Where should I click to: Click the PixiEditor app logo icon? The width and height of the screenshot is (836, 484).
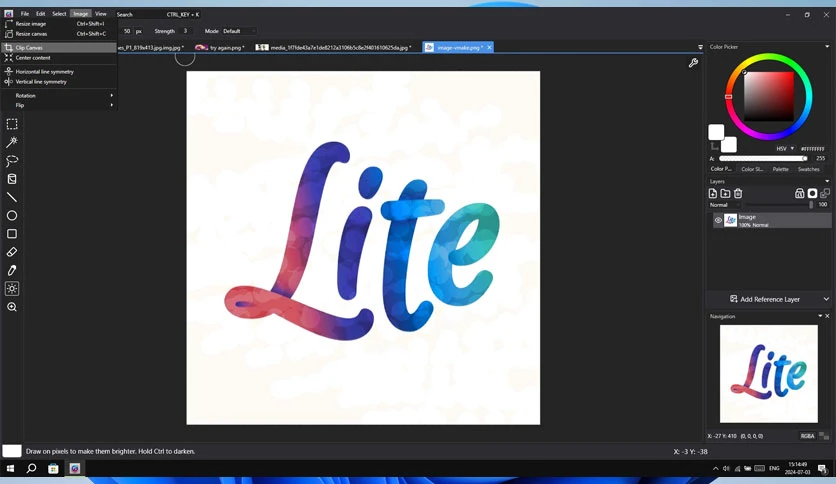coord(9,14)
